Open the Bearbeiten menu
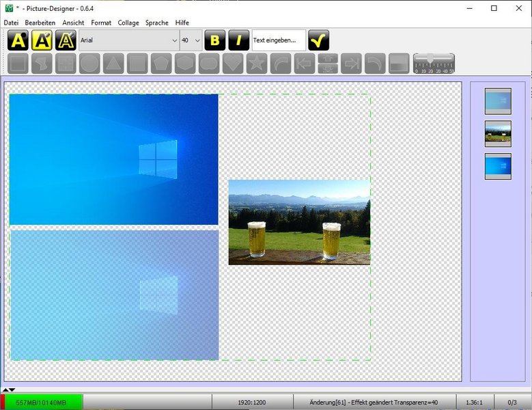The image size is (532, 410). 40,23
